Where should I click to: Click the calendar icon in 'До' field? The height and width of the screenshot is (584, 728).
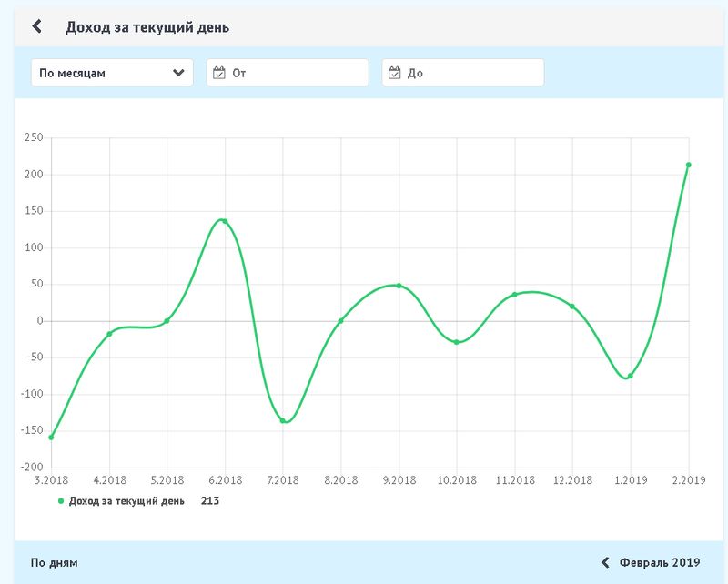394,73
